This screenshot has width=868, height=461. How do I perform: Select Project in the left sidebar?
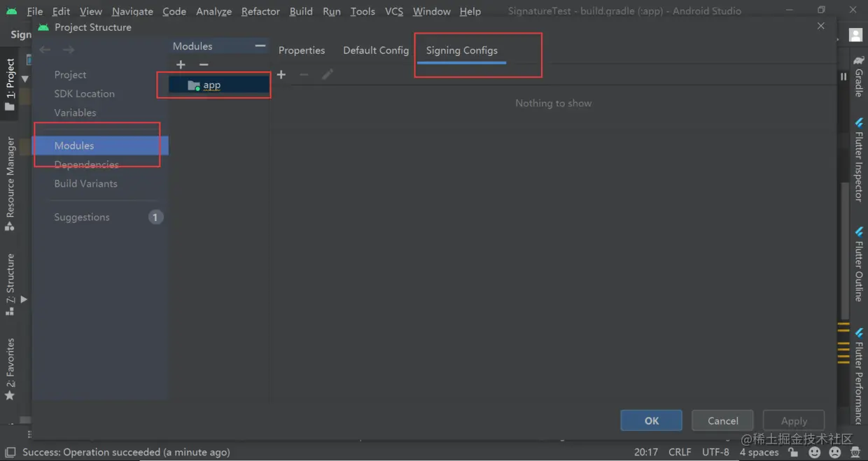[70, 75]
